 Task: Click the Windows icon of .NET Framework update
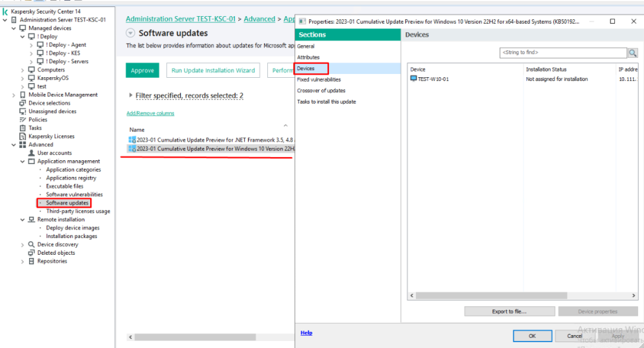tap(132, 140)
